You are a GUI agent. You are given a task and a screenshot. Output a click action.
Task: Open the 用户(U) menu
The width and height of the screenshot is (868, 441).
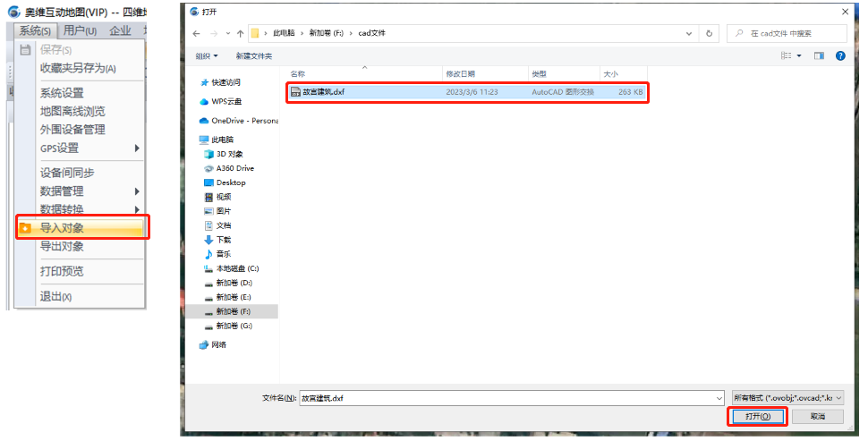pyautogui.click(x=80, y=30)
